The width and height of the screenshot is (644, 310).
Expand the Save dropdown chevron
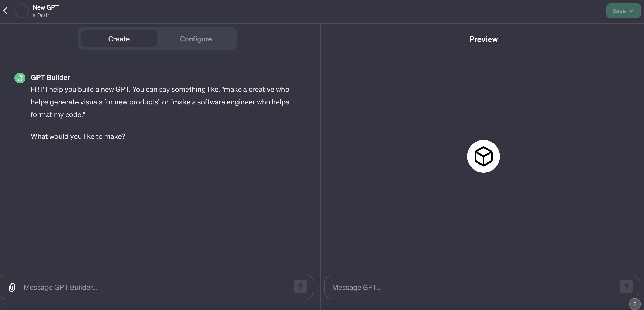[632, 11]
